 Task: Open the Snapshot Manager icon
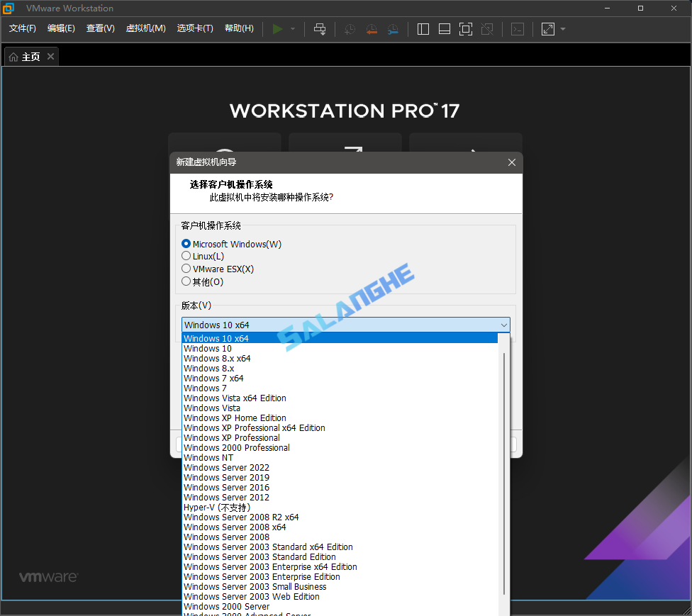[393, 29]
